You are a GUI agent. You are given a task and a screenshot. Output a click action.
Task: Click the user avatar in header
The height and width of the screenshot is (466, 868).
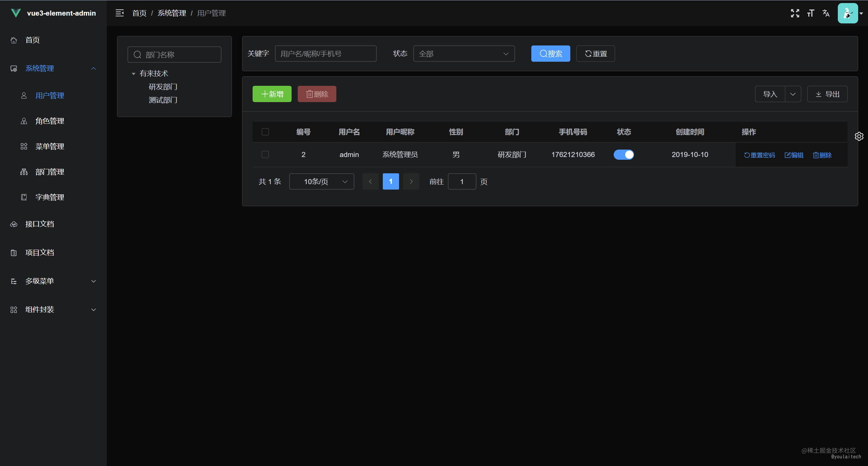coord(847,13)
